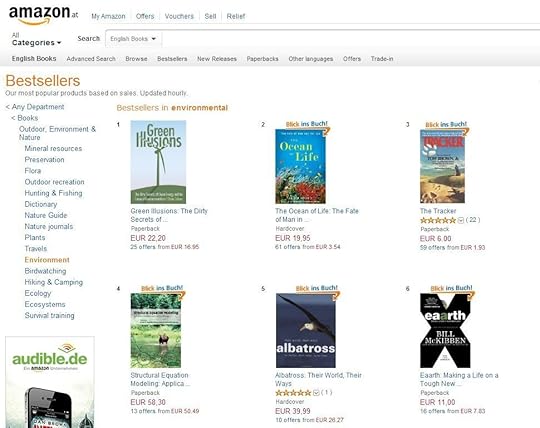The height and width of the screenshot is (428, 540).
Task: Click the search text field
Action: tap(351, 39)
